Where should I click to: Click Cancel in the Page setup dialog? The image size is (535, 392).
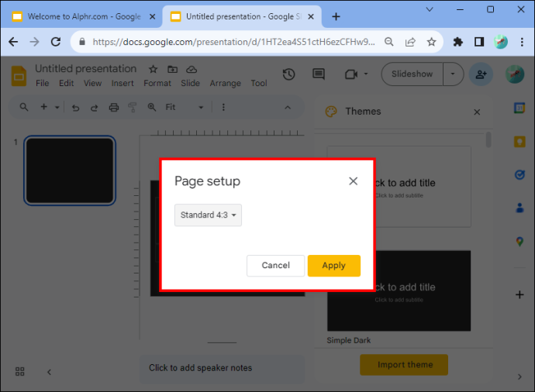point(275,266)
